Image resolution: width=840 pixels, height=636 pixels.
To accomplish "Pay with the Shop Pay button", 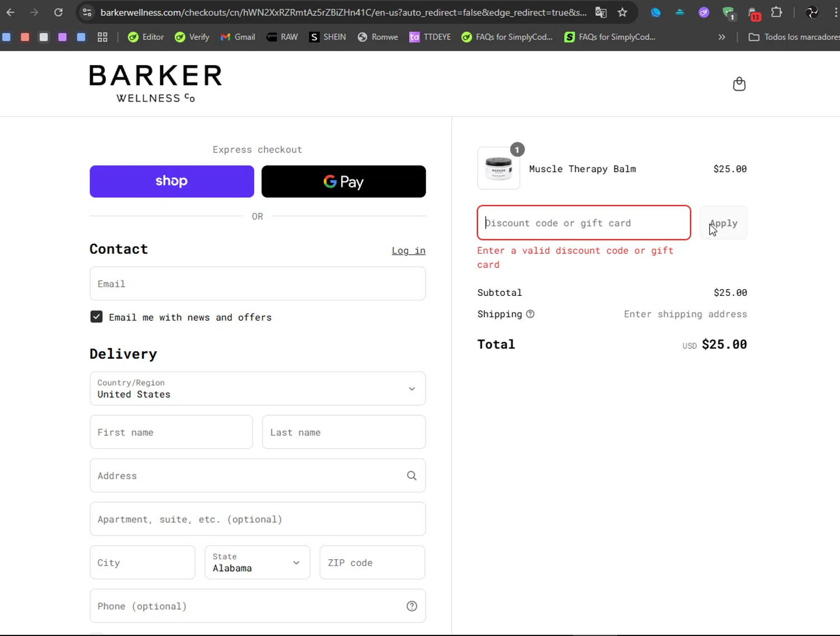I will click(172, 182).
